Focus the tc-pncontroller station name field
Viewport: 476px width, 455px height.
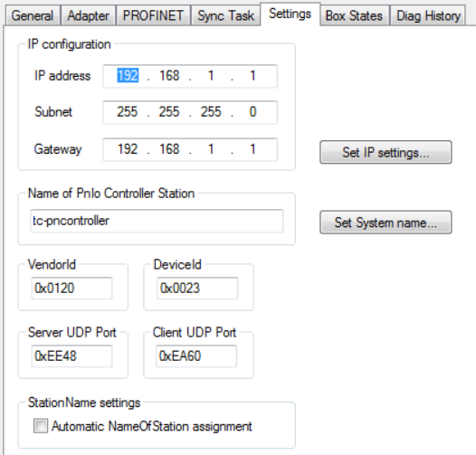click(x=157, y=221)
